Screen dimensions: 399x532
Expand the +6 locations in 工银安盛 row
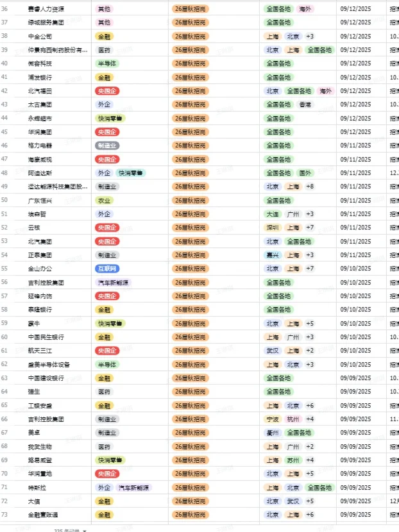[x=310, y=406]
